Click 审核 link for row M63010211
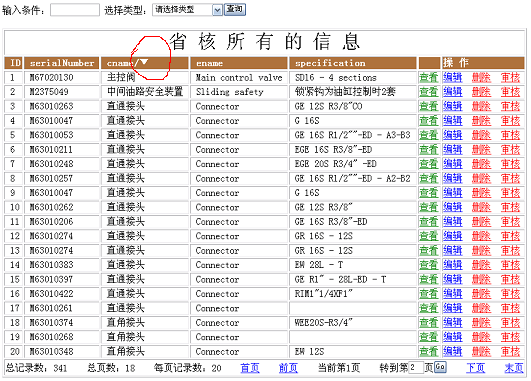 pos(510,149)
